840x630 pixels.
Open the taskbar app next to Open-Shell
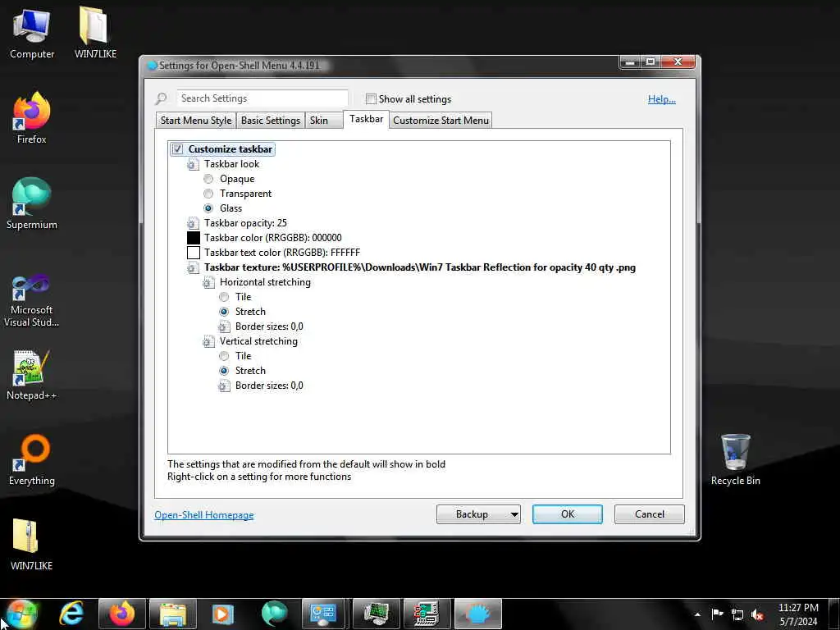pos(426,614)
